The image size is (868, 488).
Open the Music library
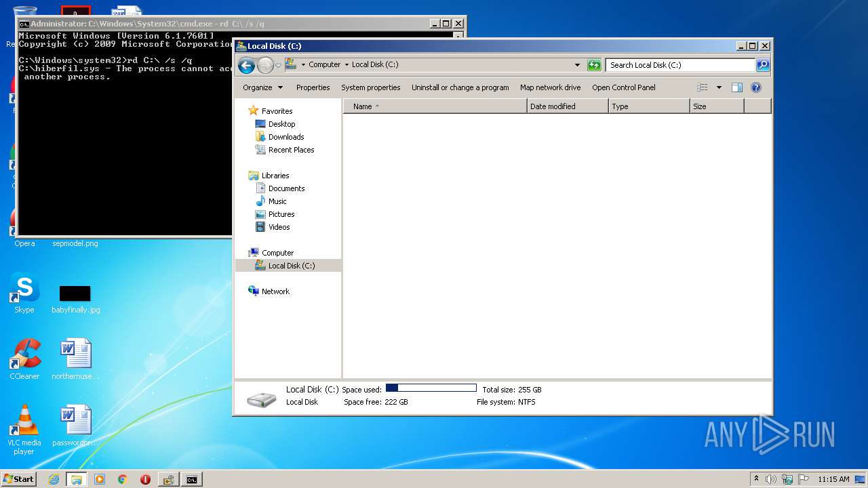pyautogui.click(x=271, y=201)
